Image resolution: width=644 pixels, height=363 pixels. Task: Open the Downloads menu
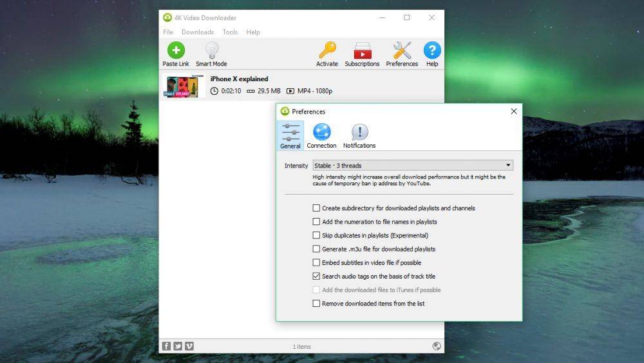[198, 32]
